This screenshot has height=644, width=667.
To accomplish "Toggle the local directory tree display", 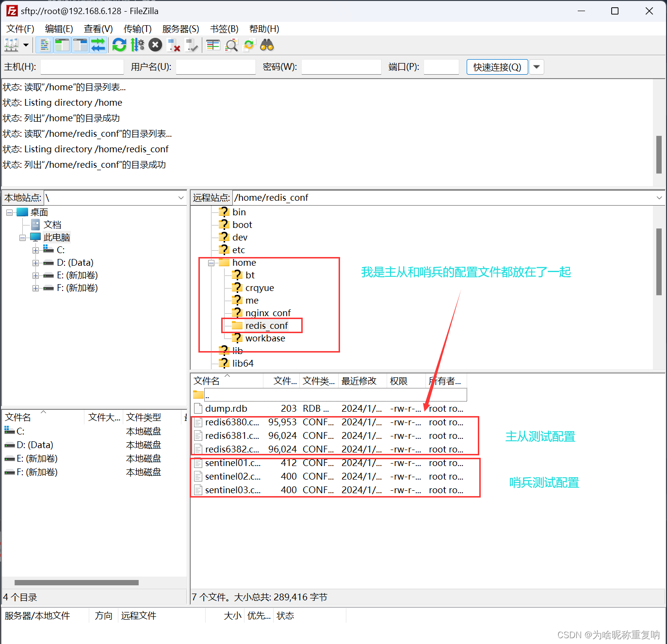I will [x=62, y=45].
